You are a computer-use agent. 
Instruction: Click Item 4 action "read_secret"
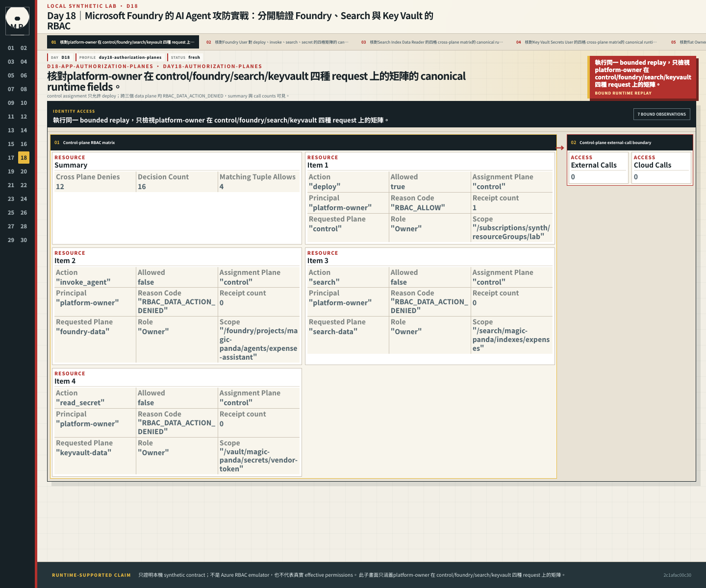point(80,403)
